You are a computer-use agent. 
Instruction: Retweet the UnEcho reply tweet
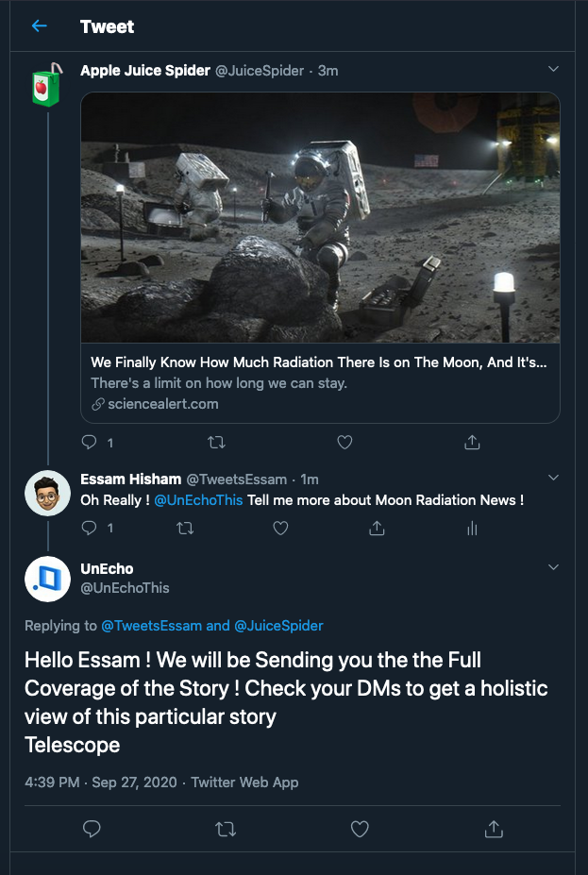click(x=226, y=829)
